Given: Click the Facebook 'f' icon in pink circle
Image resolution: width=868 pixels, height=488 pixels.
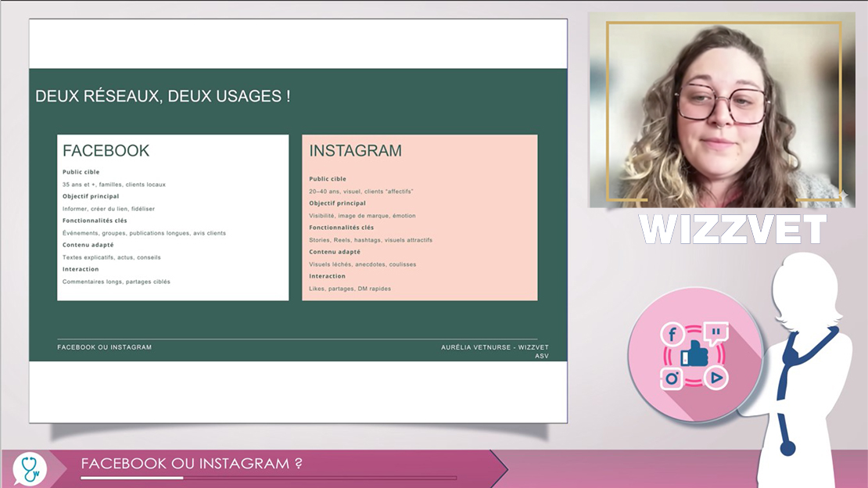Looking at the screenshot, I should click(x=672, y=335).
